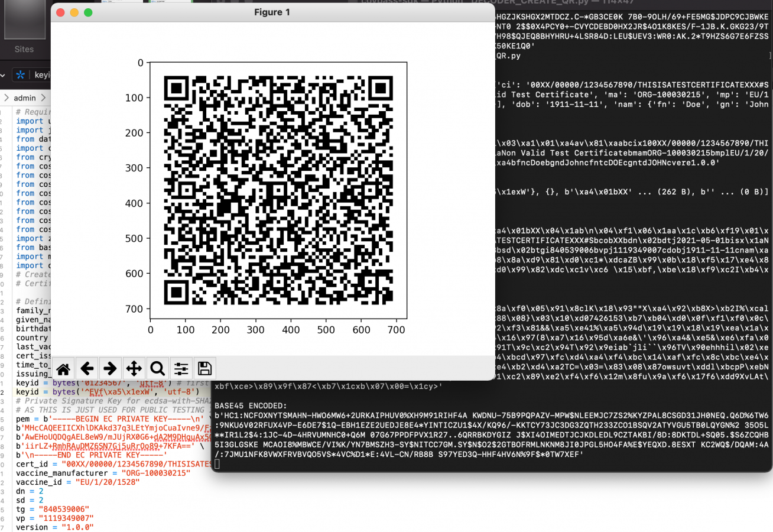Click the 'version = "1.0.0"' code line
The image size is (773, 532).
click(x=55, y=527)
